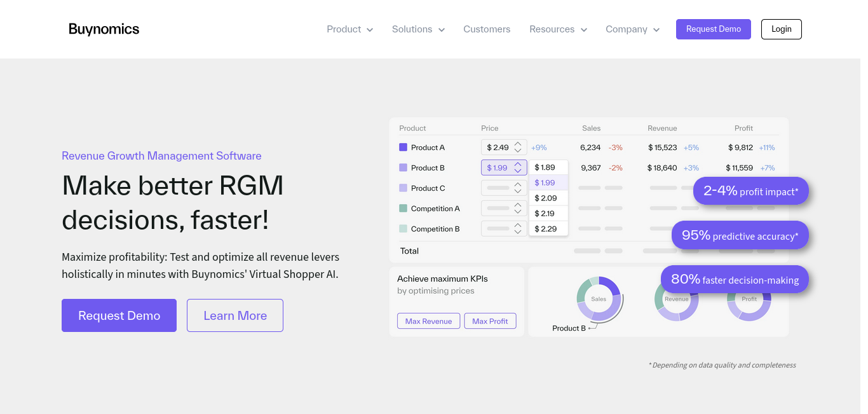This screenshot has height=414, width=868.
Task: Click the Product A purple color swatch
Action: (403, 147)
